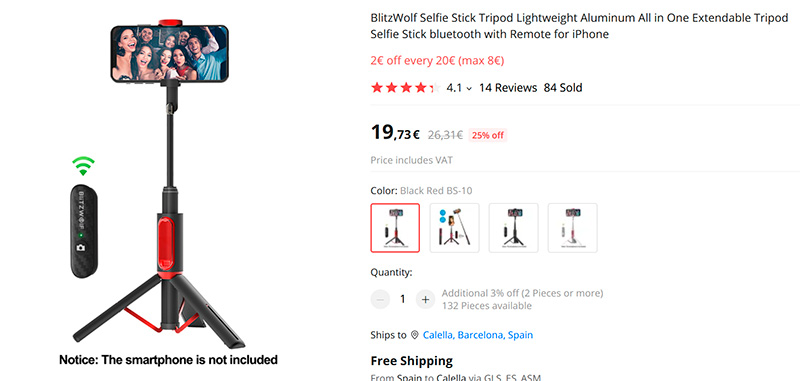Change shipping destination Calella, Barcelona, Spain
The width and height of the screenshot is (800, 381).
pos(478,335)
